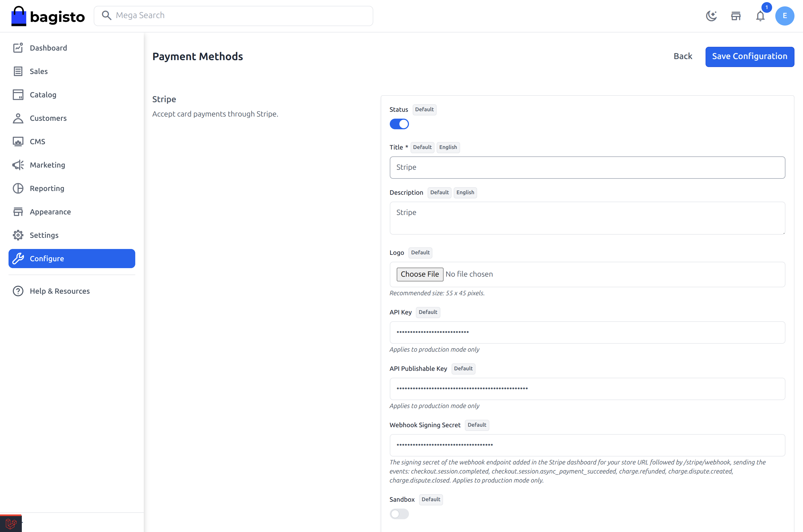Click the Reporting pie chart icon
The image size is (803, 532).
pyautogui.click(x=18, y=188)
